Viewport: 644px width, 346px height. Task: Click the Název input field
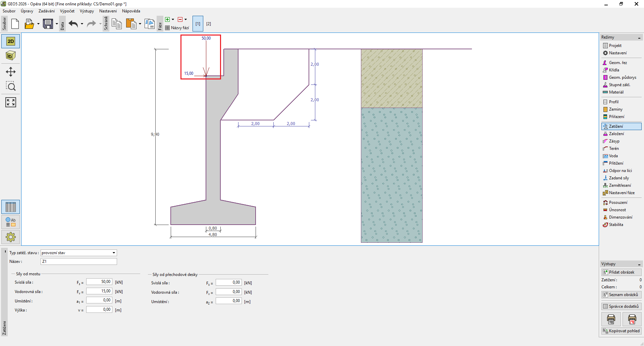point(78,262)
